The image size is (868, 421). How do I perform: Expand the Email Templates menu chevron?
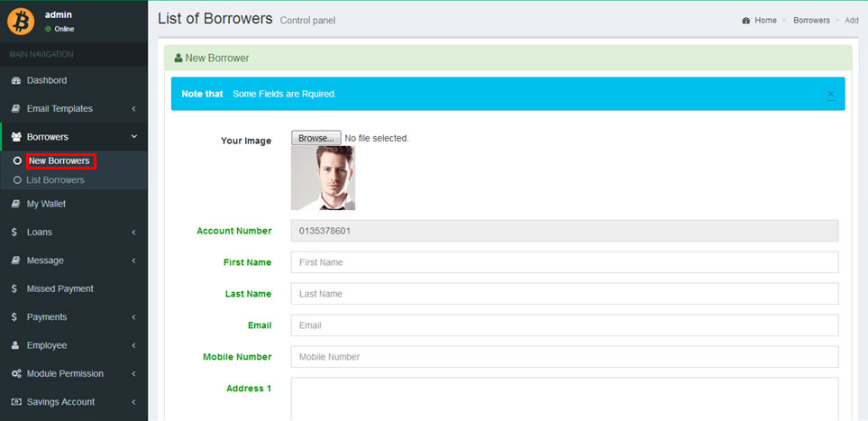pos(133,109)
